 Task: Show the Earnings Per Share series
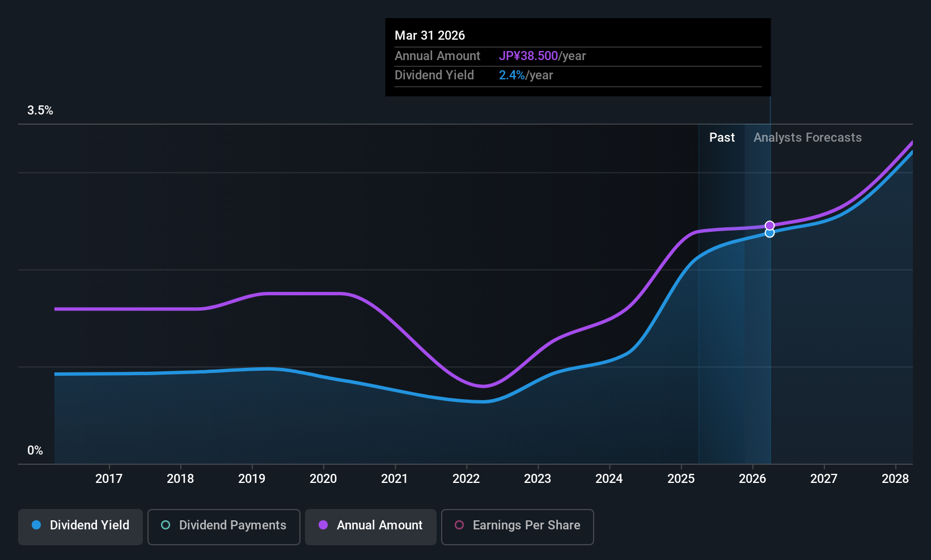(x=517, y=526)
